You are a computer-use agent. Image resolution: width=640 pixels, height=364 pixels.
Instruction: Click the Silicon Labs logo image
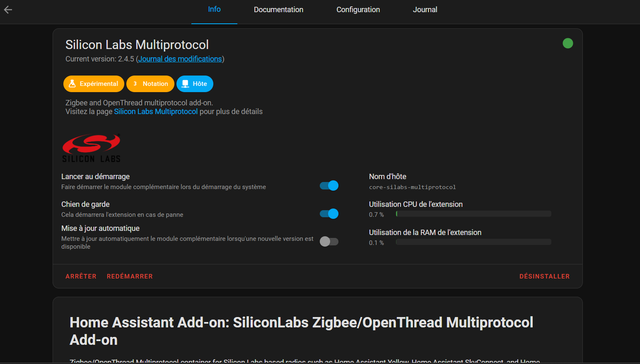pos(91,149)
